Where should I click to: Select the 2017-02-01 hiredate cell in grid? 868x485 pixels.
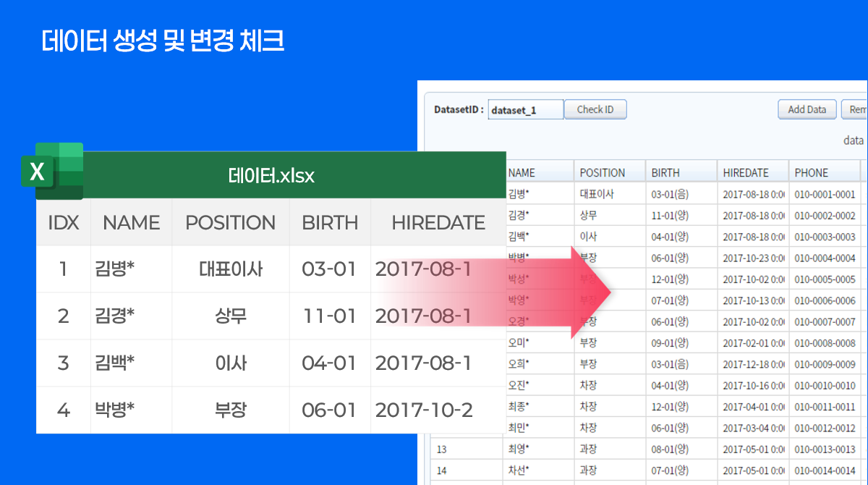coord(753,343)
